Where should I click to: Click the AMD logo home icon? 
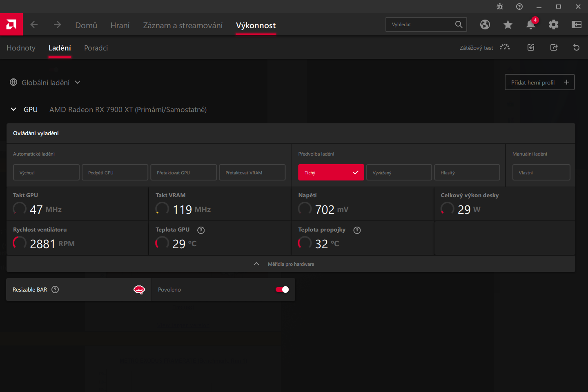click(x=11, y=24)
